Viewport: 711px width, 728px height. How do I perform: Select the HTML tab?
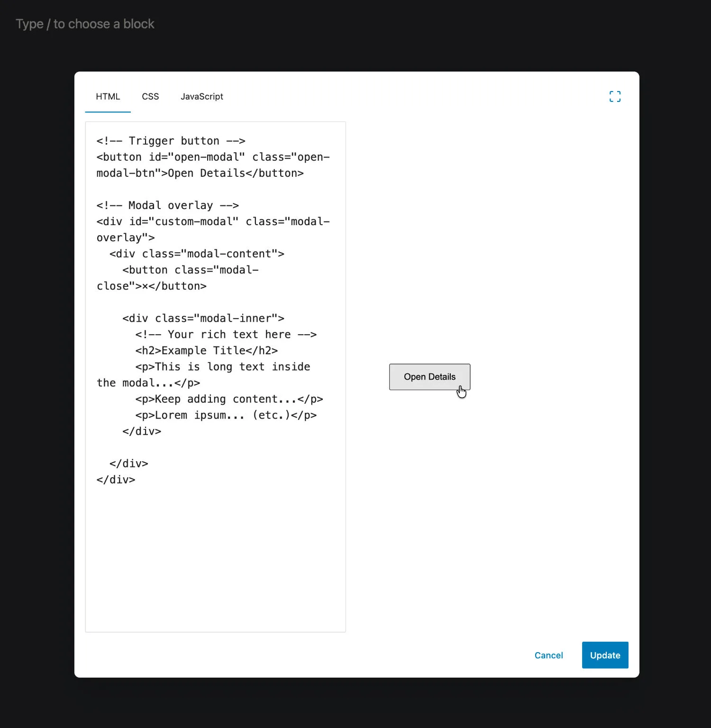[108, 97]
